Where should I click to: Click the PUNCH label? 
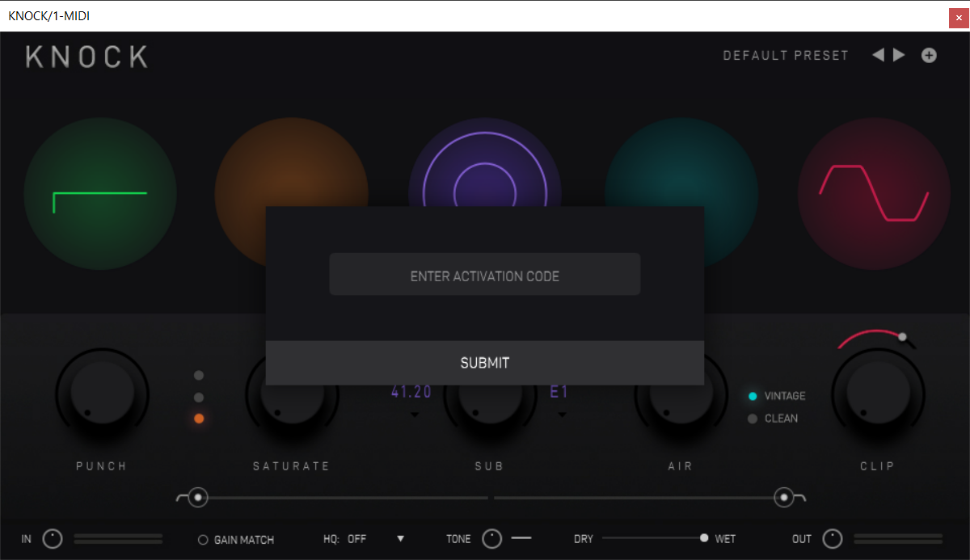(102, 466)
